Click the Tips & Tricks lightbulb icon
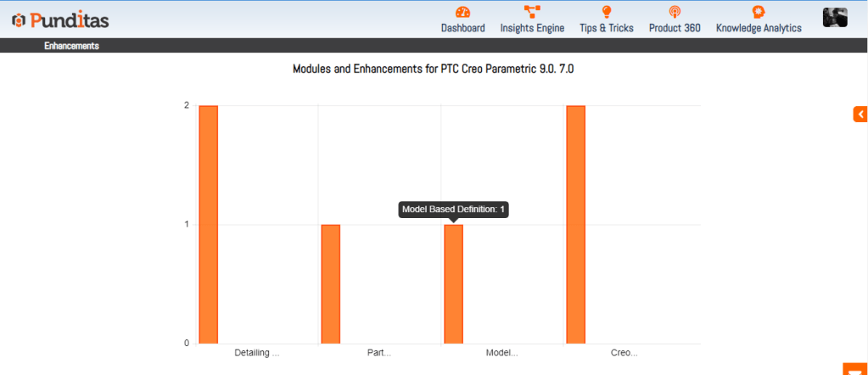This screenshot has height=375, width=868. [x=606, y=12]
